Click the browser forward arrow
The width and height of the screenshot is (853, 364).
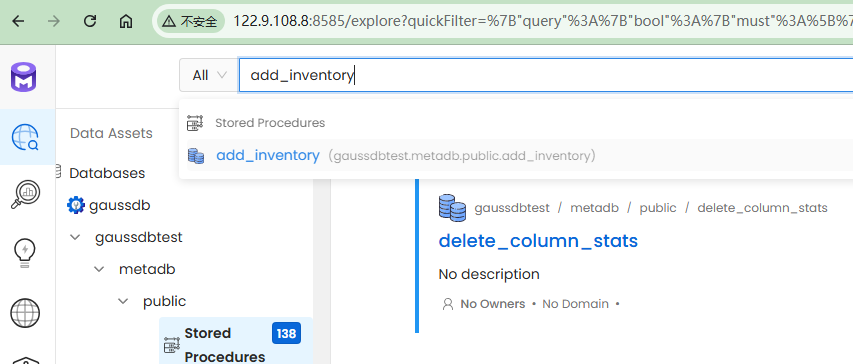click(x=54, y=21)
